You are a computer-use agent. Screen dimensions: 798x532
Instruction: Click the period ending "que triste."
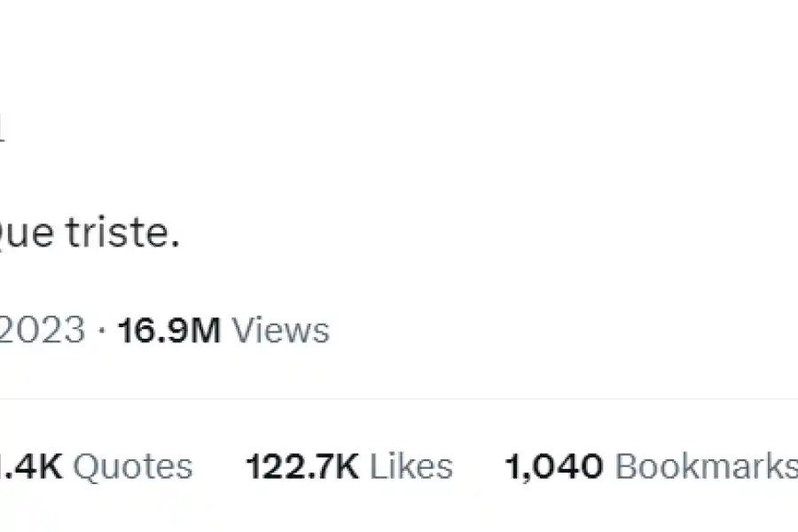click(175, 246)
